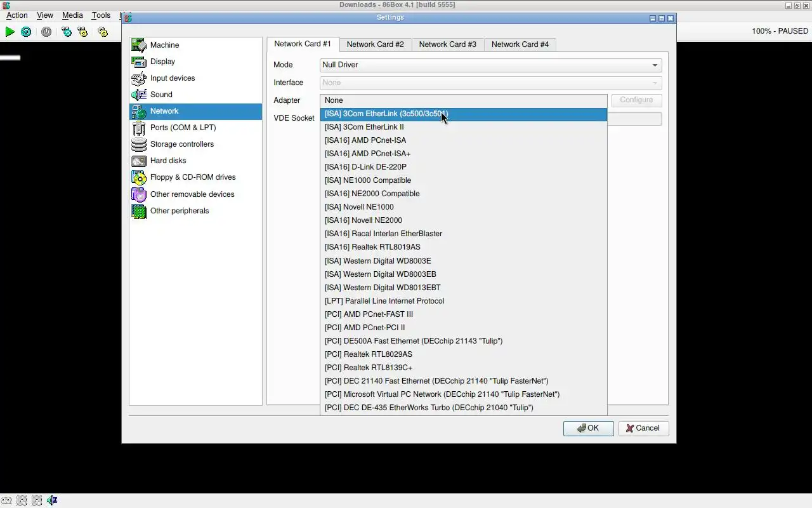The width and height of the screenshot is (812, 508).
Task: Select [ISA16] D-Link DE-220P
Action: point(464,167)
